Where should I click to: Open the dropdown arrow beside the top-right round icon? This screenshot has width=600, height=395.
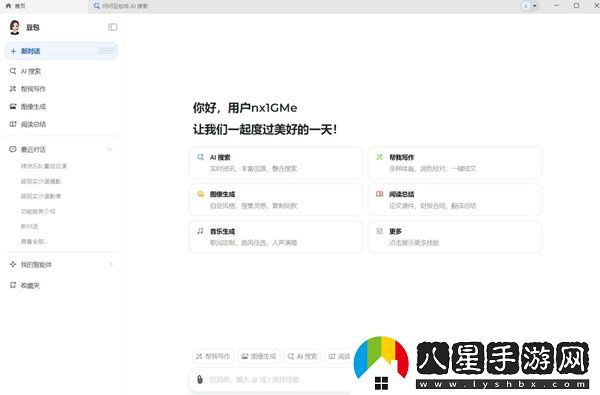535,6
